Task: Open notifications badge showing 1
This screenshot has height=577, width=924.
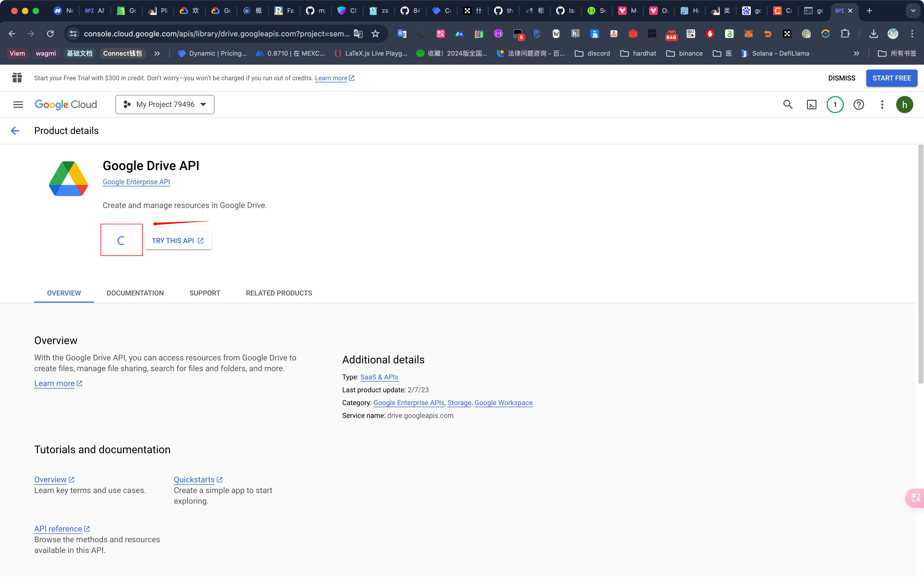Action: (x=835, y=105)
